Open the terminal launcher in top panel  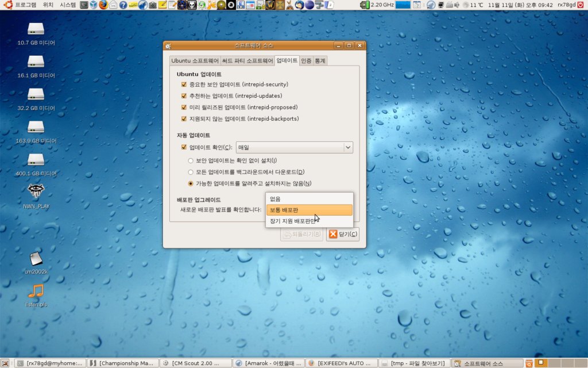[x=84, y=5]
